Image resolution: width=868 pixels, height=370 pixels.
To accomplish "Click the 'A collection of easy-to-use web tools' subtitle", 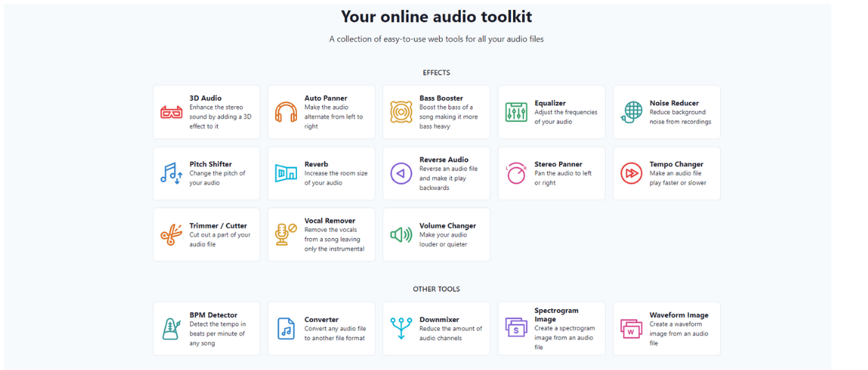I will pos(436,39).
